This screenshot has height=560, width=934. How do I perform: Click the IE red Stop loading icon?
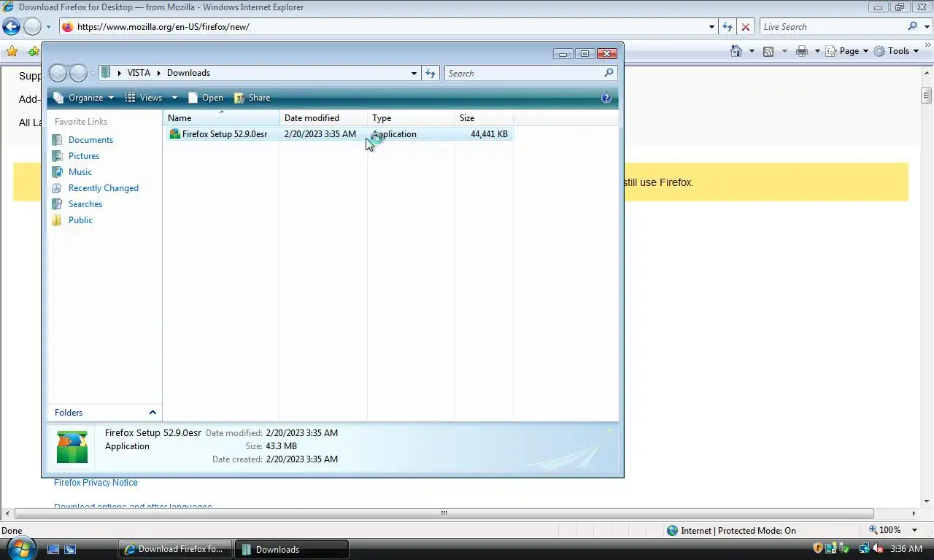[x=745, y=27]
